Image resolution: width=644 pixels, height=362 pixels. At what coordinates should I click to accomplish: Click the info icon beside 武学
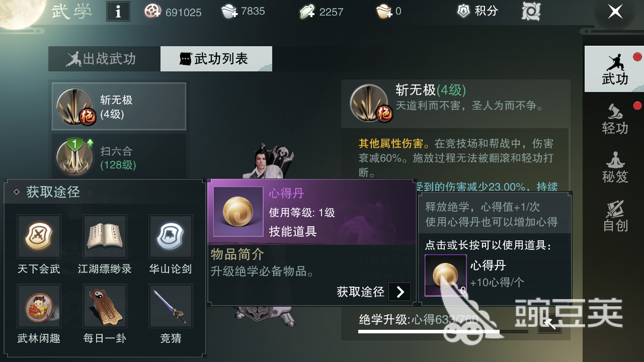(118, 12)
